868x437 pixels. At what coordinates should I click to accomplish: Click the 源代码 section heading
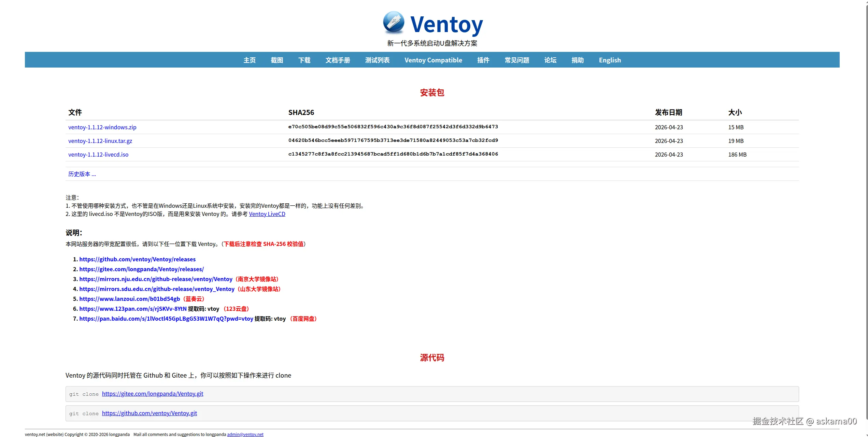(x=432, y=358)
